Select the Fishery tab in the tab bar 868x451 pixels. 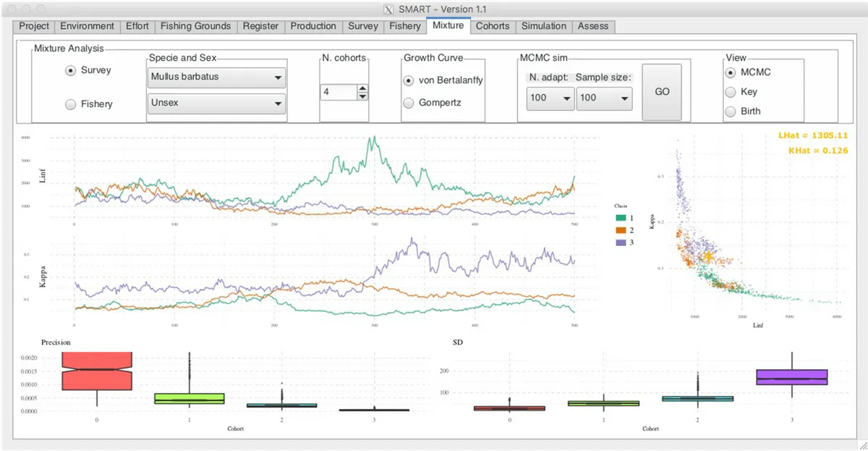point(405,26)
